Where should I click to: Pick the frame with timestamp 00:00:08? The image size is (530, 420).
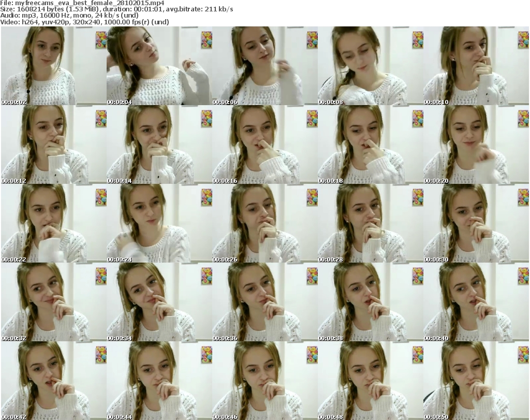point(370,66)
